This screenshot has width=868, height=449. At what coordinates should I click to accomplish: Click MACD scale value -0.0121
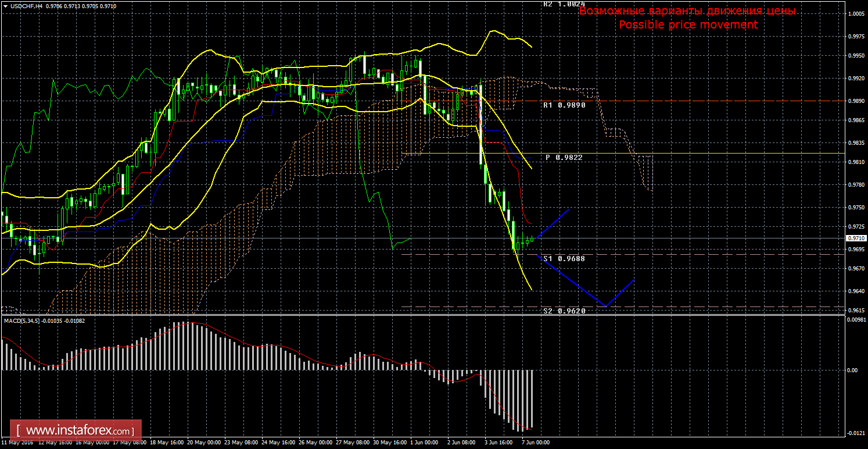pyautogui.click(x=856, y=432)
